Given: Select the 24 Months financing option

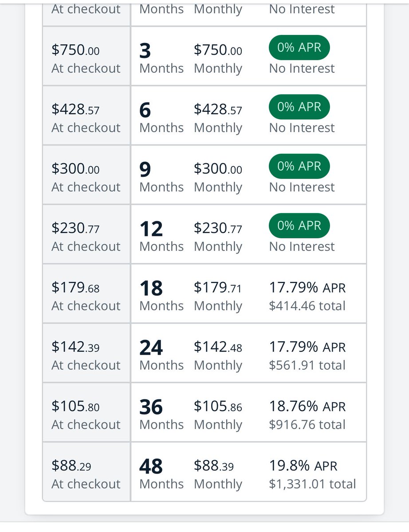Looking at the screenshot, I should tap(204, 353).
